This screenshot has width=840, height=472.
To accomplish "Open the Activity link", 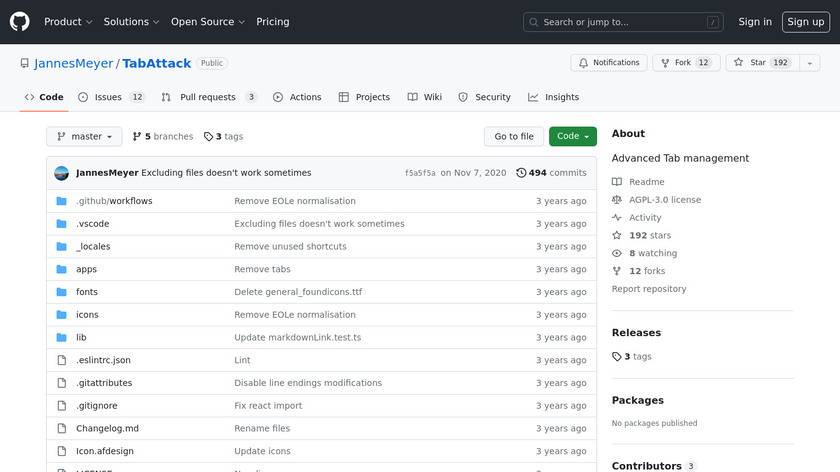I will pos(636,218).
